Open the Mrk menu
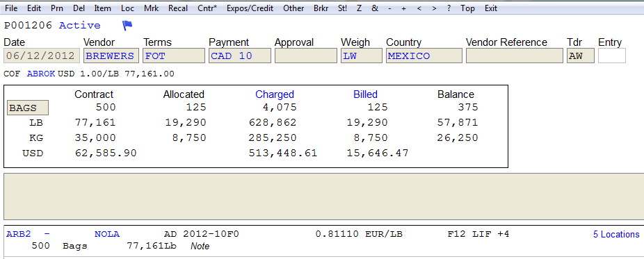The width and height of the screenshot is (644, 259). tap(152, 8)
